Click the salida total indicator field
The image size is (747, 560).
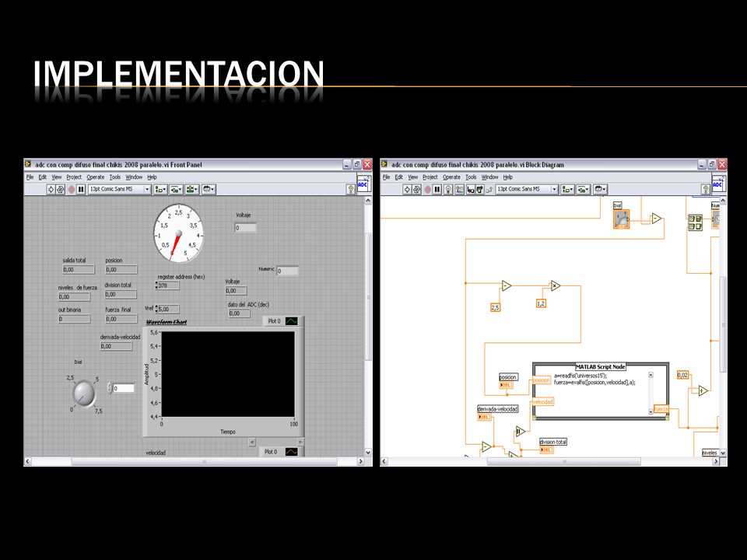pos(79,270)
